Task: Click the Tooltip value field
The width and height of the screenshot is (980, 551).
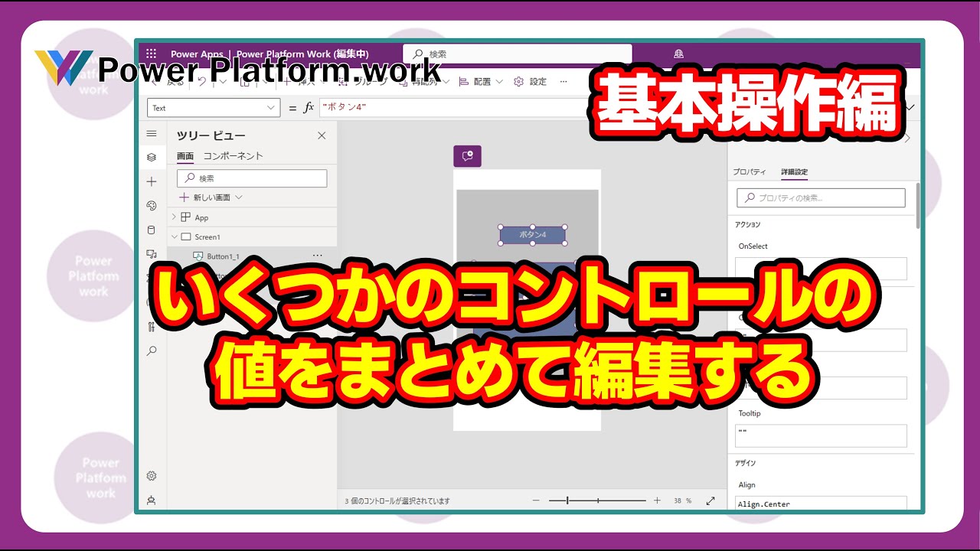Action: click(x=821, y=435)
